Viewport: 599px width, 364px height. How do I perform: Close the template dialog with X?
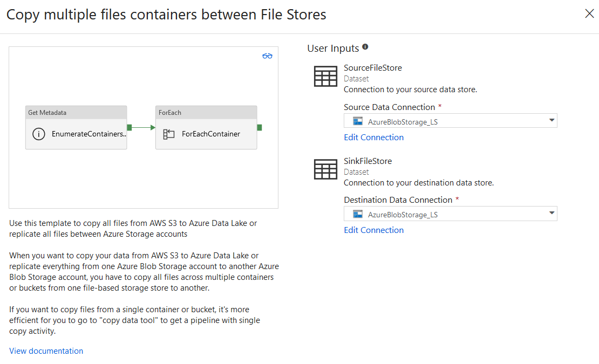tap(589, 14)
